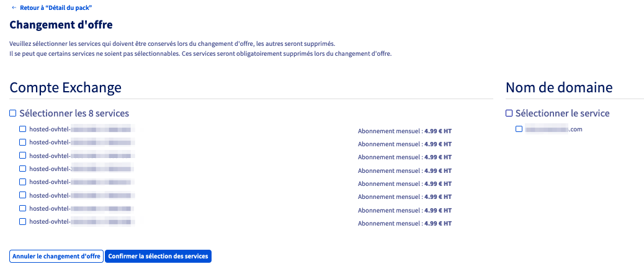Toggle the fifth hosted-ovhtel service checkbox
The height and width of the screenshot is (277, 644).
point(23,182)
